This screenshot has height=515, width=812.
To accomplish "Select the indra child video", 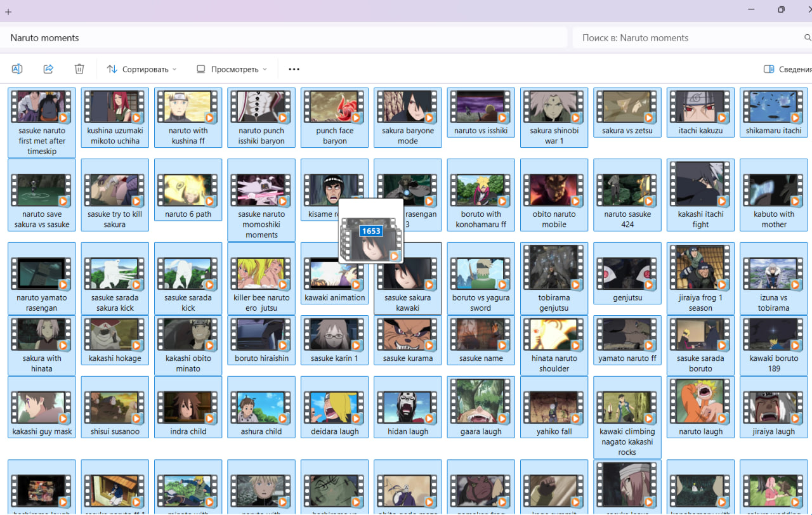I will pyautogui.click(x=188, y=407).
